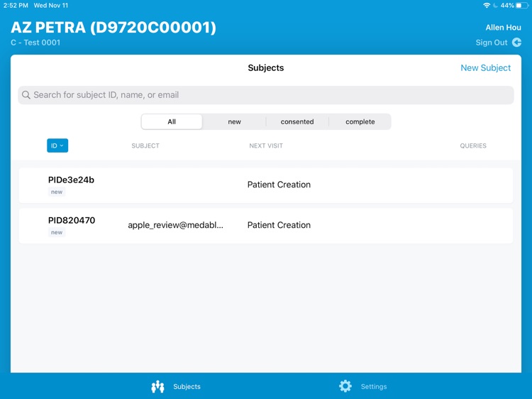Viewport: 532px width, 399px height.
Task: Open subject PID820470 row
Action: click(x=265, y=225)
